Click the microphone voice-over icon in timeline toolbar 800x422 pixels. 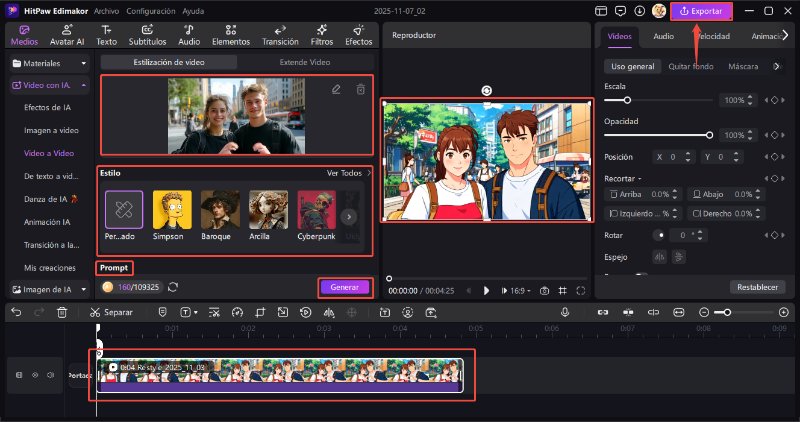565,312
